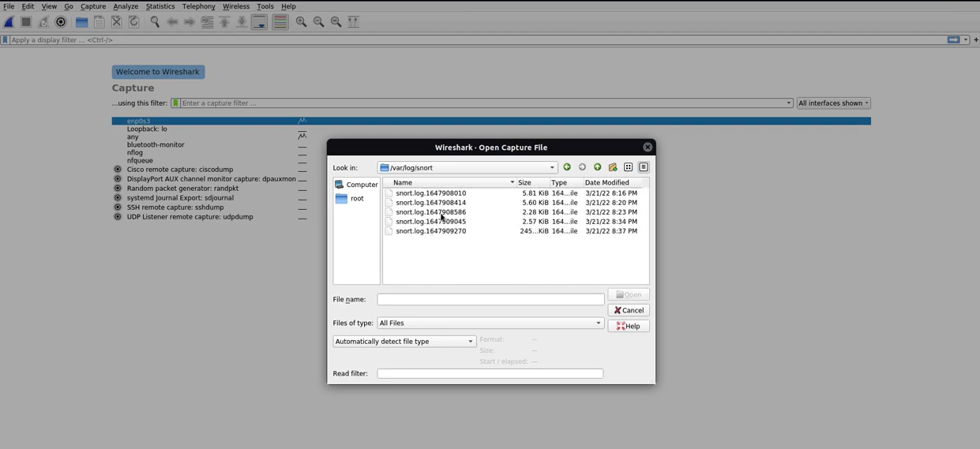Click the go to last packet icon
Viewport: 980px width, 449px height.
click(242, 22)
